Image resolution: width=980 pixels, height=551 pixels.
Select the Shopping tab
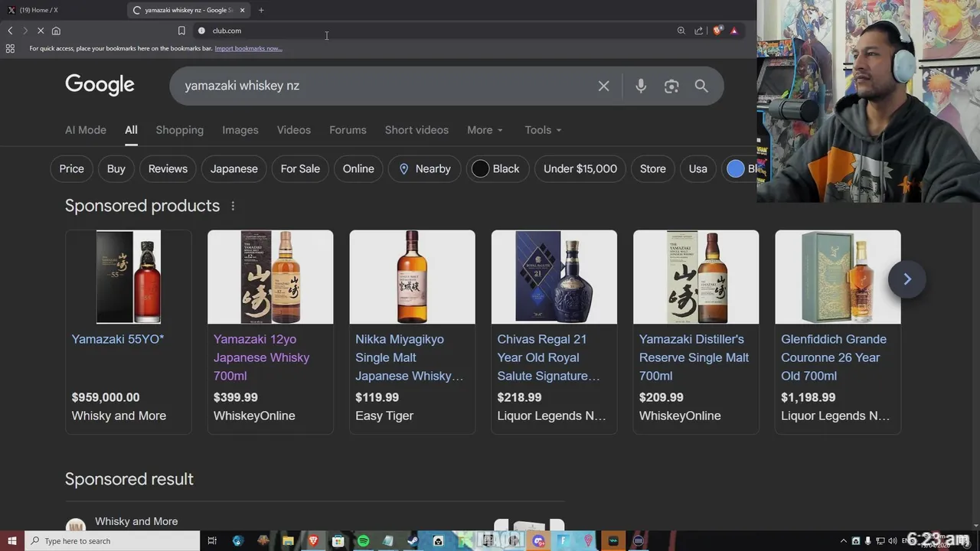coord(180,130)
